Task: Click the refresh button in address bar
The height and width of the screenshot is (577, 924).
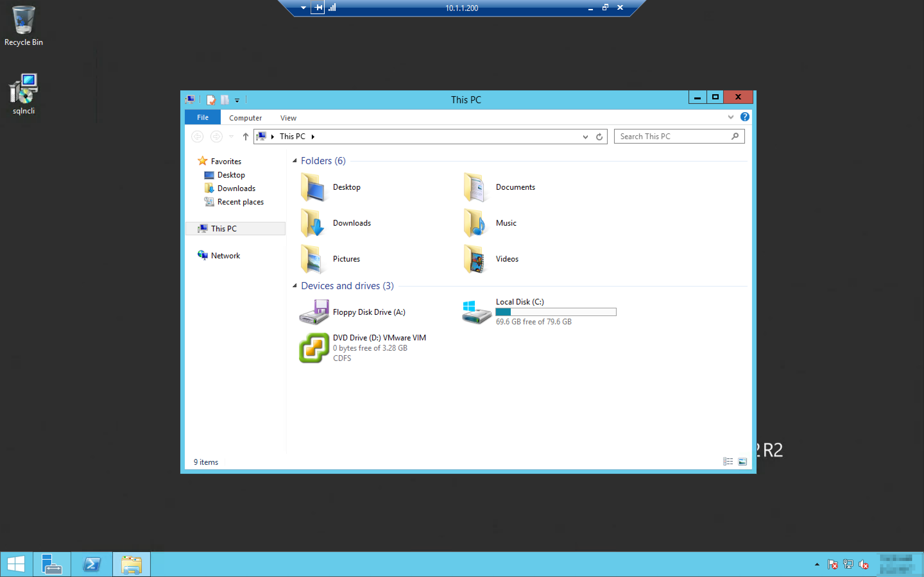Action: (x=599, y=137)
